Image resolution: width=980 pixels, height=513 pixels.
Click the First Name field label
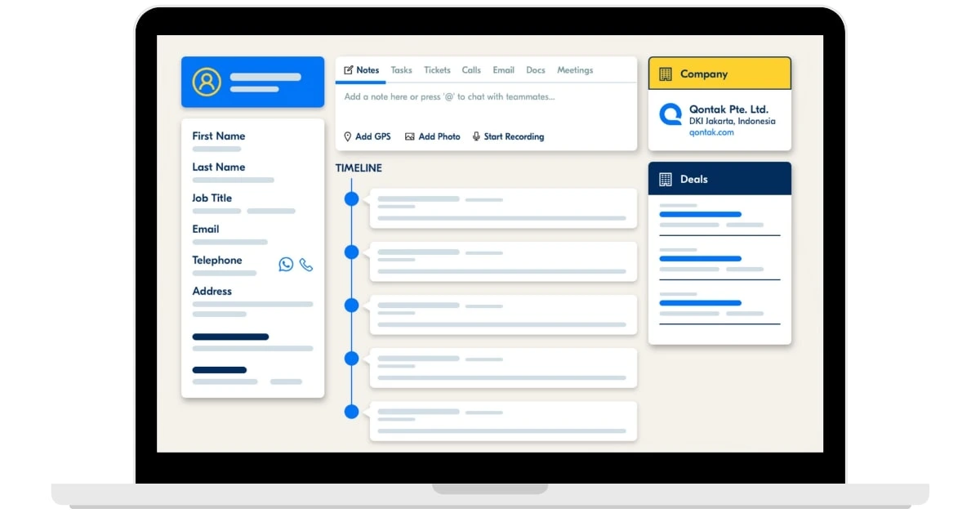coord(219,136)
